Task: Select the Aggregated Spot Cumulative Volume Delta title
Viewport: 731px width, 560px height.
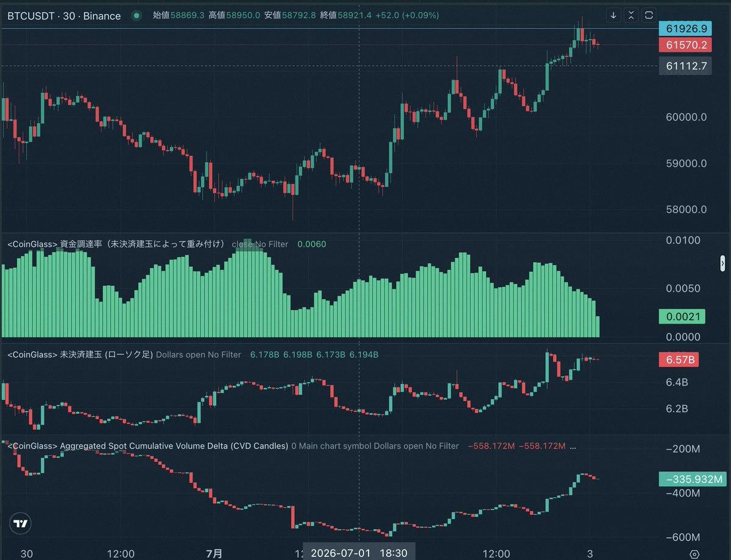Action: (x=147, y=446)
